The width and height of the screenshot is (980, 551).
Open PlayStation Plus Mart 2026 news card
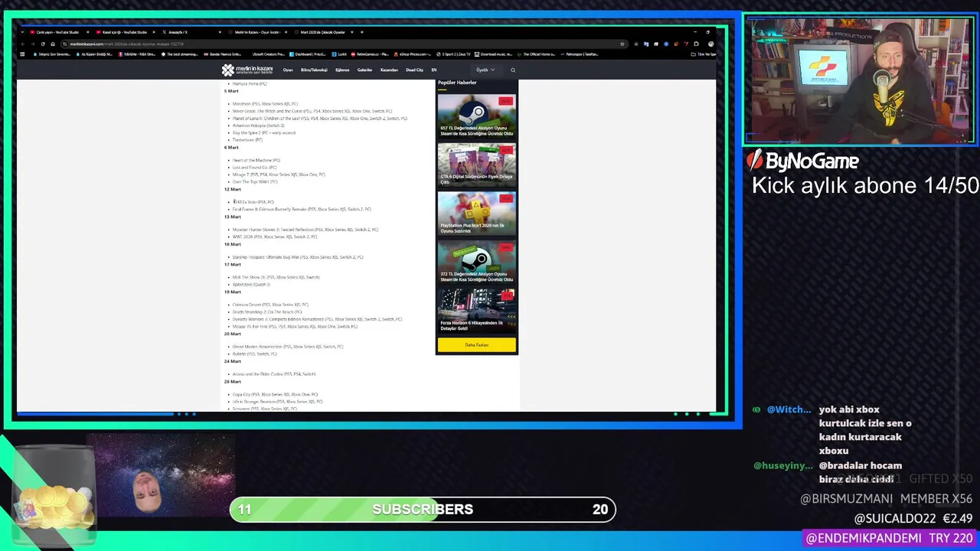click(x=476, y=214)
